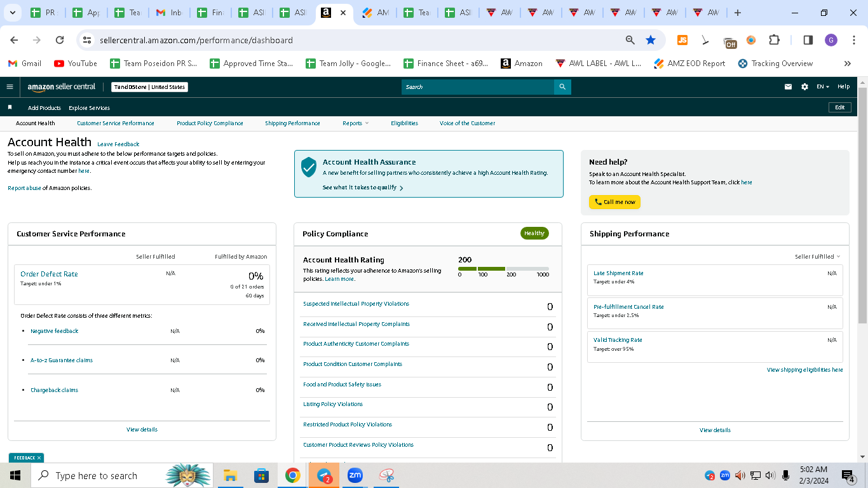Click the Gmail bookmark
The width and height of the screenshot is (868, 488).
(25, 64)
